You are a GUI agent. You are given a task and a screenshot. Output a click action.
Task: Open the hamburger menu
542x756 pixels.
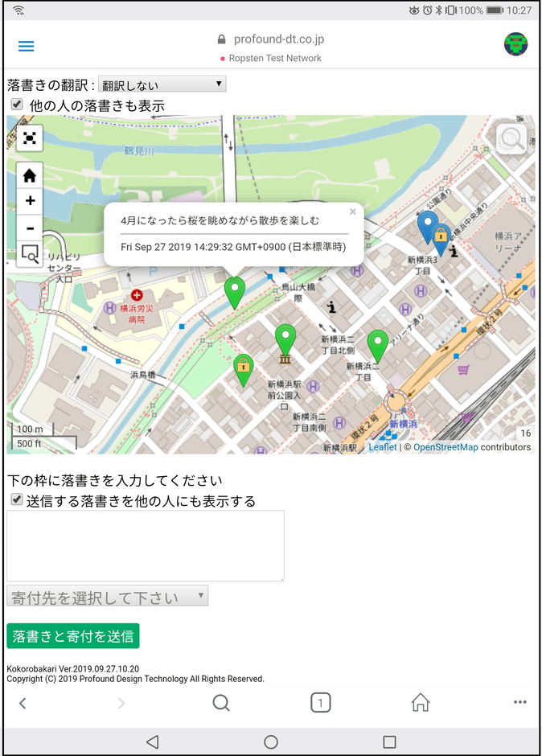26,47
